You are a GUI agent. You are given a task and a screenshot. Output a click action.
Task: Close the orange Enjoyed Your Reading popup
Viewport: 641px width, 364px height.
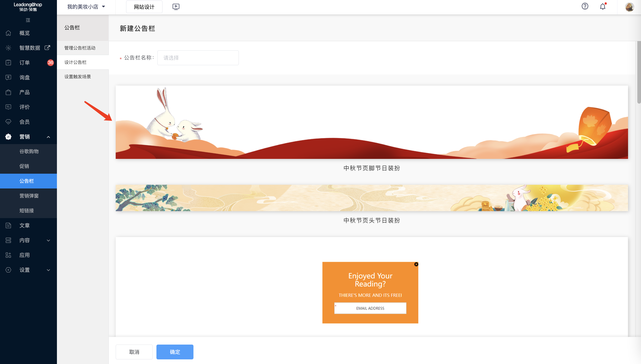coord(416,264)
